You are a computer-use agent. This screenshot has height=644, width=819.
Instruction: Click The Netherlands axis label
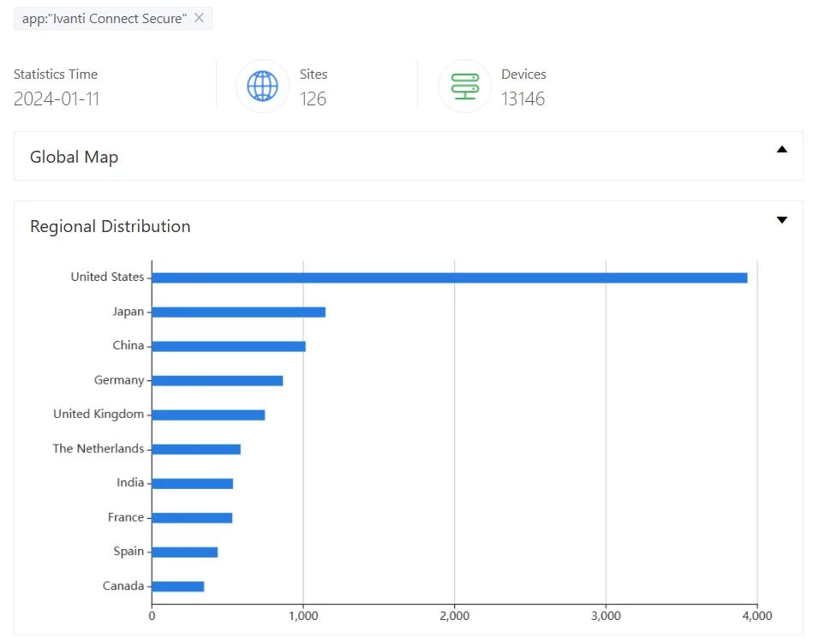pyautogui.click(x=99, y=449)
